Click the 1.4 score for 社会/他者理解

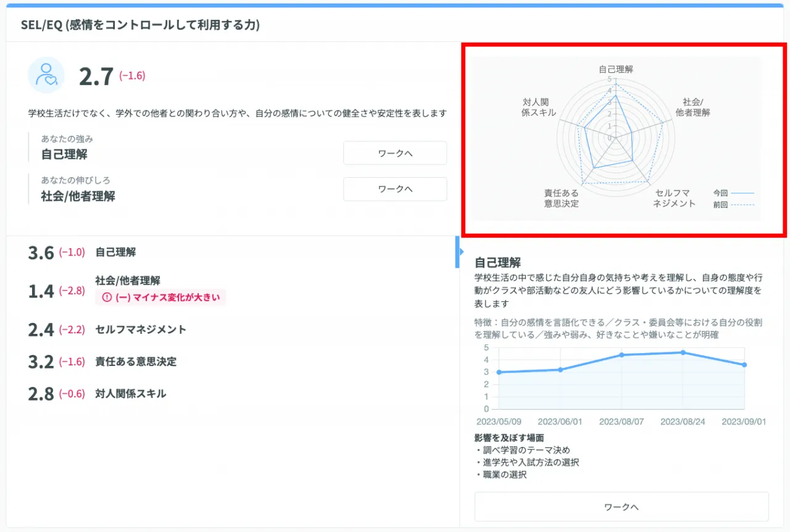(x=41, y=291)
